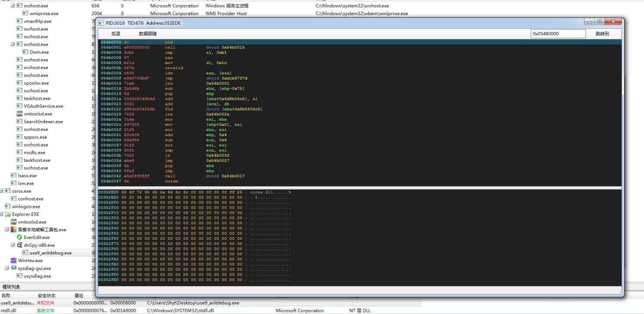Click the VGAuthService.exe process icon
The width and height of the screenshot is (644, 314).
pos(19,106)
